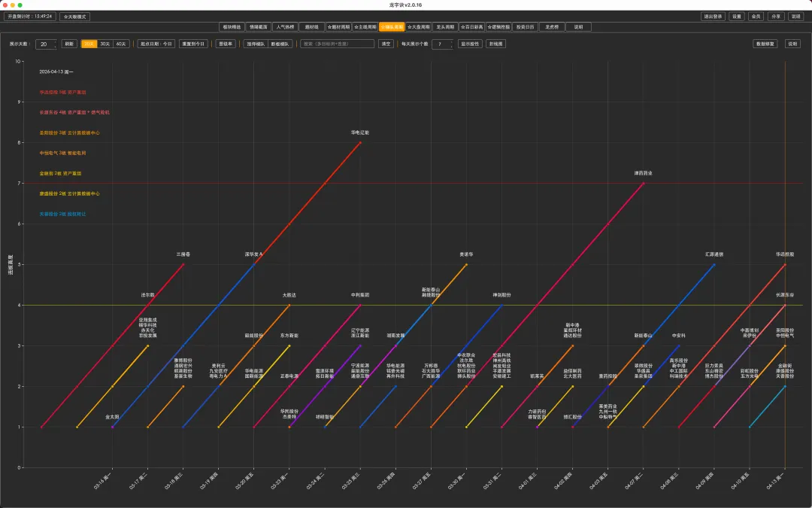This screenshot has height=508, width=812.
Task: Click 说明 button beside 数据修复
Action: 793,44
